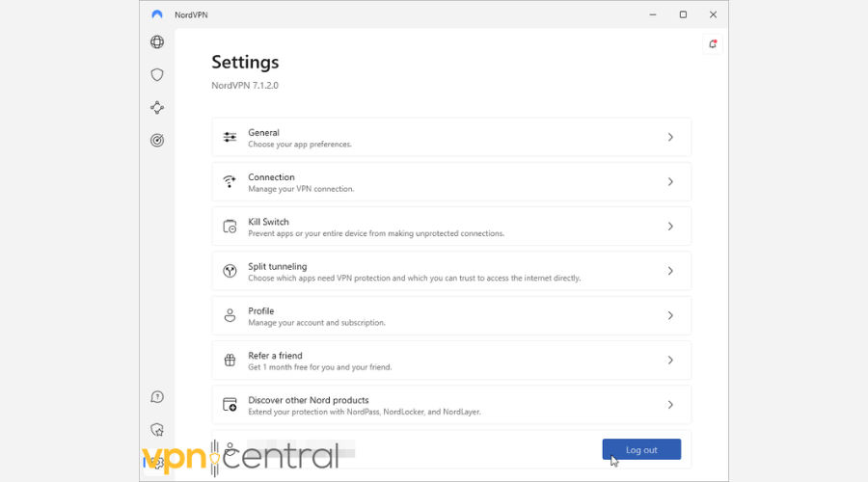868x482 pixels.
Task: Log out of the account
Action: point(641,449)
